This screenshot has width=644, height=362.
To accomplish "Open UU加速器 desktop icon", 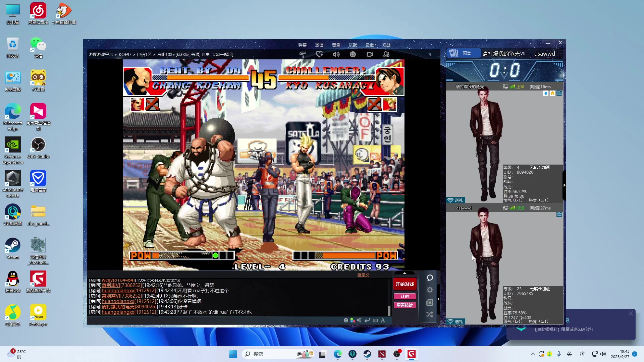I will point(13,215).
